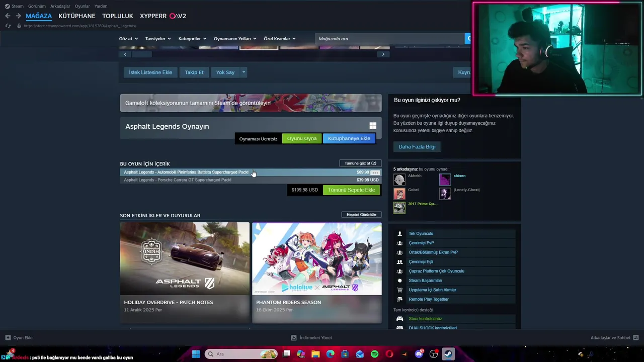Open dropdown arrow beside Yok Say
Image resolution: width=644 pixels, height=362 pixels.
pos(244,72)
